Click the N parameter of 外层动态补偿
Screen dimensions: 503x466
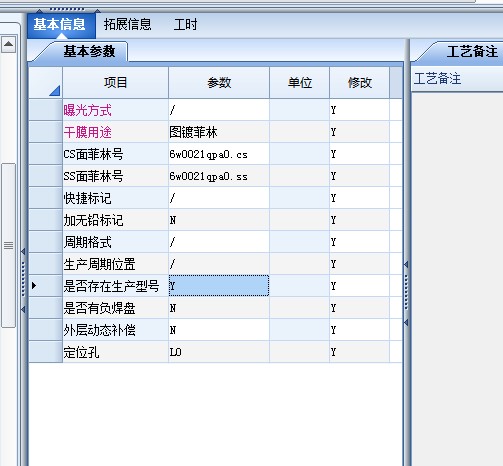(x=219, y=330)
